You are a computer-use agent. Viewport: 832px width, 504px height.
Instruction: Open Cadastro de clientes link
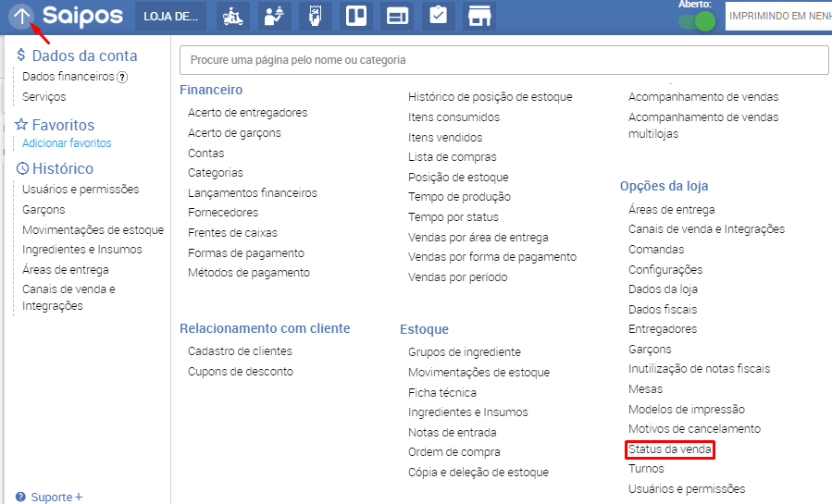(x=240, y=351)
